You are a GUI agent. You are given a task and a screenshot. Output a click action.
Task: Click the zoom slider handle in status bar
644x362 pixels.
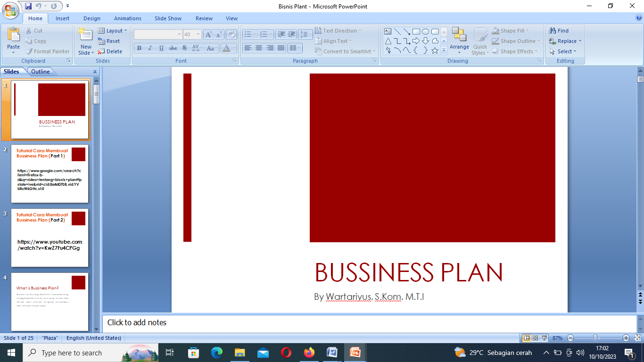(595, 338)
